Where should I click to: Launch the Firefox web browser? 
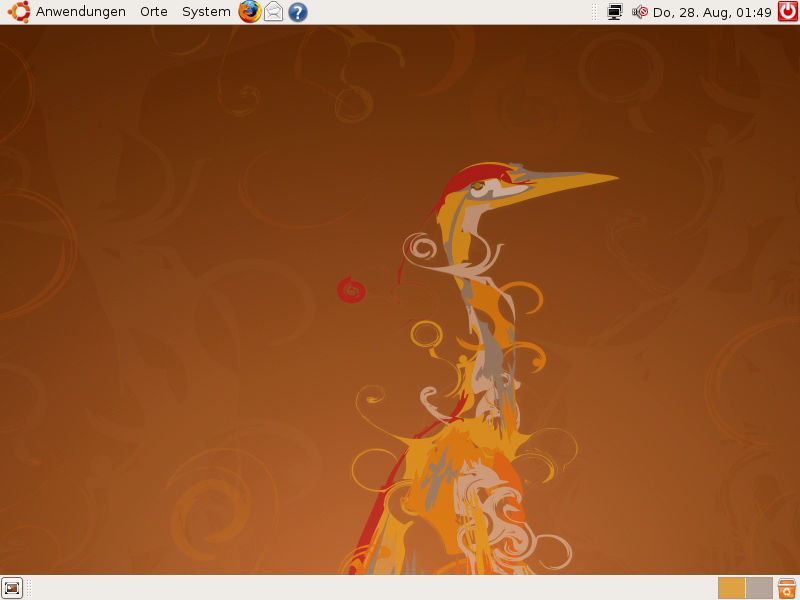click(250, 12)
